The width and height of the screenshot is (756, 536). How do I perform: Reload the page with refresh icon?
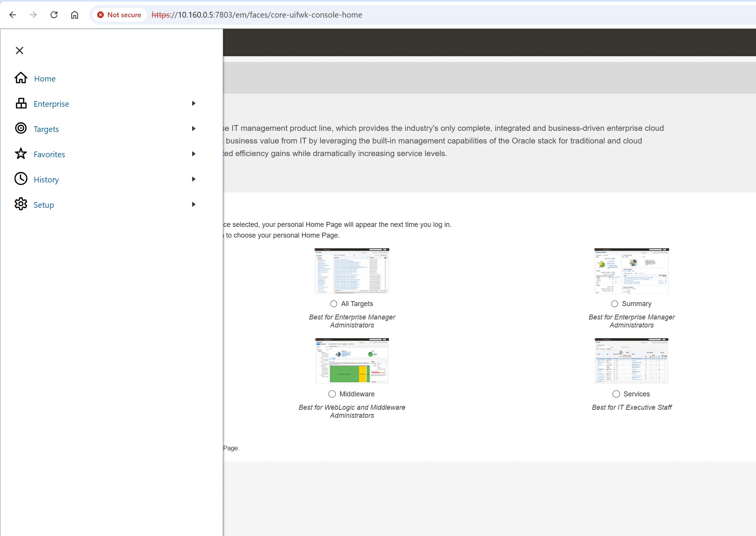(54, 15)
